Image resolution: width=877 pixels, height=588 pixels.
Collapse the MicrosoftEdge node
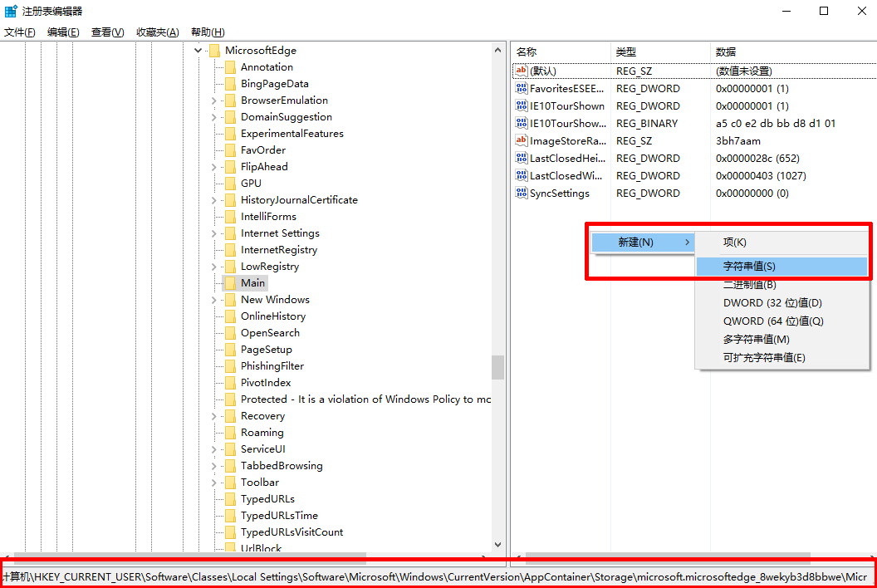(198, 50)
